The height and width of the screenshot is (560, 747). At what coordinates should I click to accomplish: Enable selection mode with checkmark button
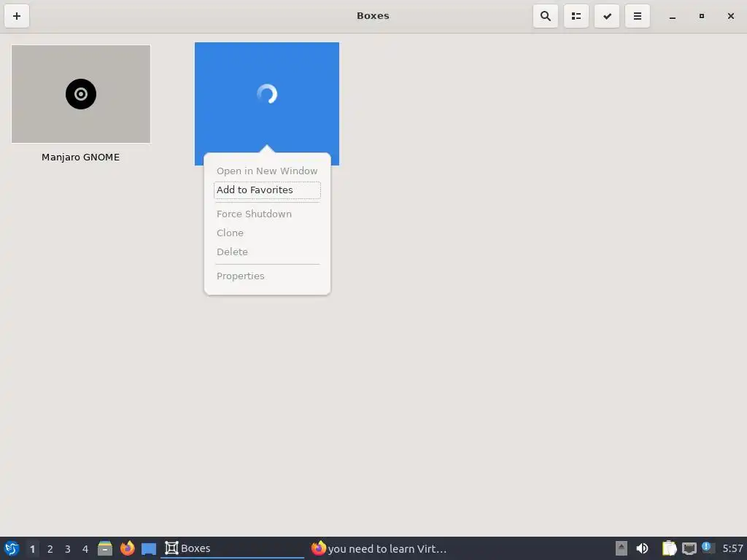pos(607,16)
